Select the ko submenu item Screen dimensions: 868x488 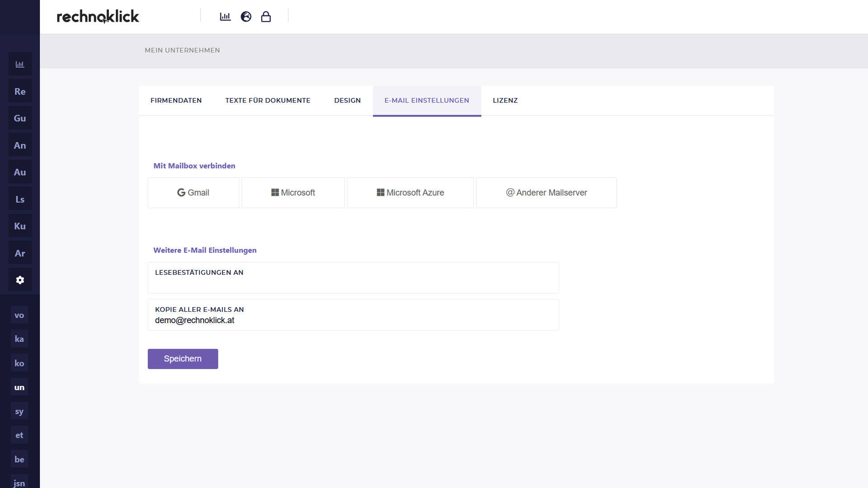coord(19,363)
